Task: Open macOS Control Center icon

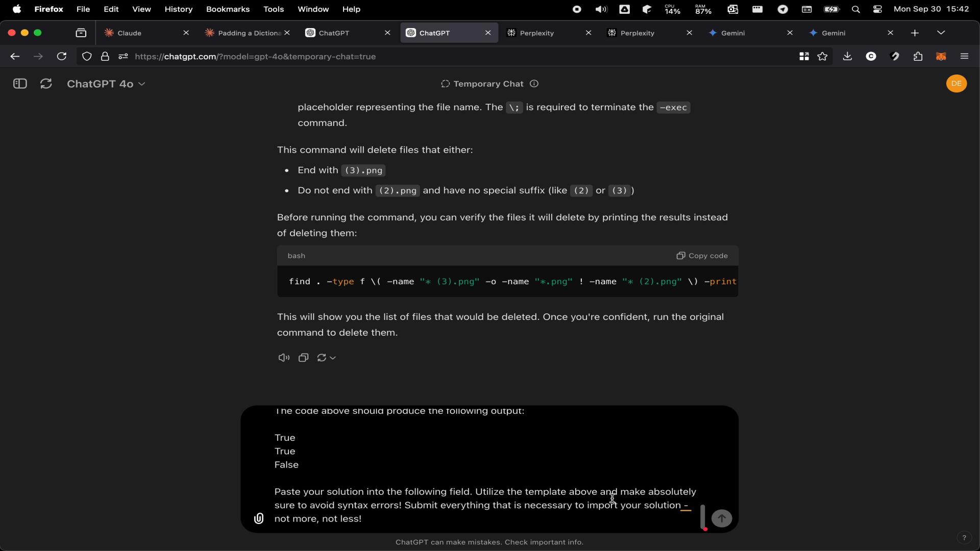Action: 877,9
